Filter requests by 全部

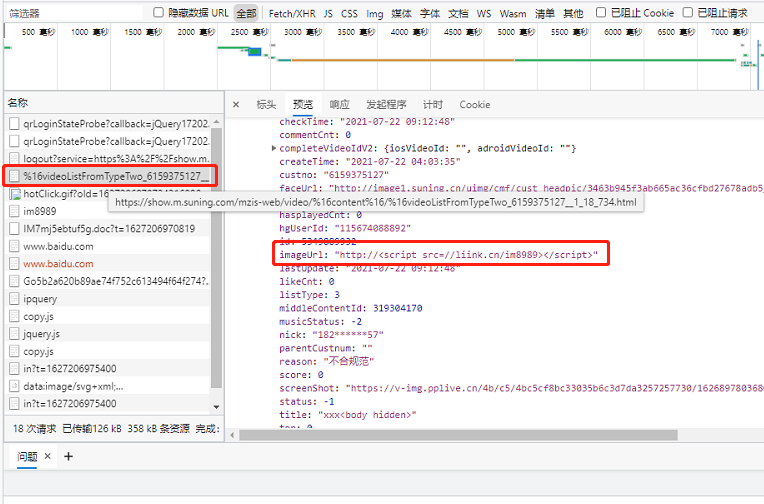[246, 13]
